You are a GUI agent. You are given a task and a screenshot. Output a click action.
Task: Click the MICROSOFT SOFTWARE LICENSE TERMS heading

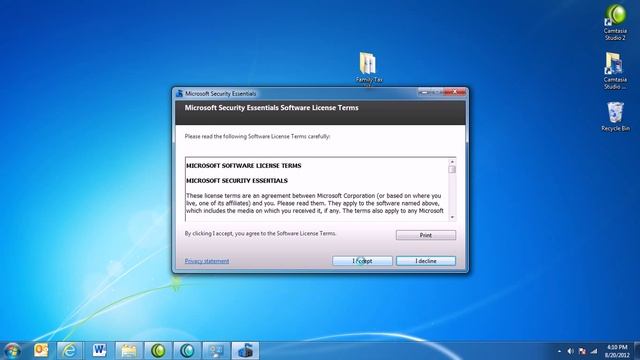pos(244,166)
